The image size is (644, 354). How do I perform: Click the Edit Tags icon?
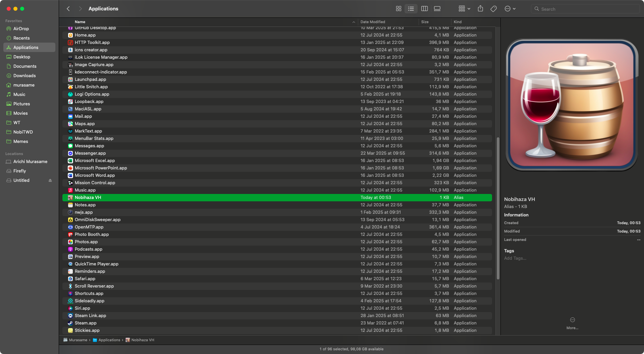pyautogui.click(x=493, y=9)
